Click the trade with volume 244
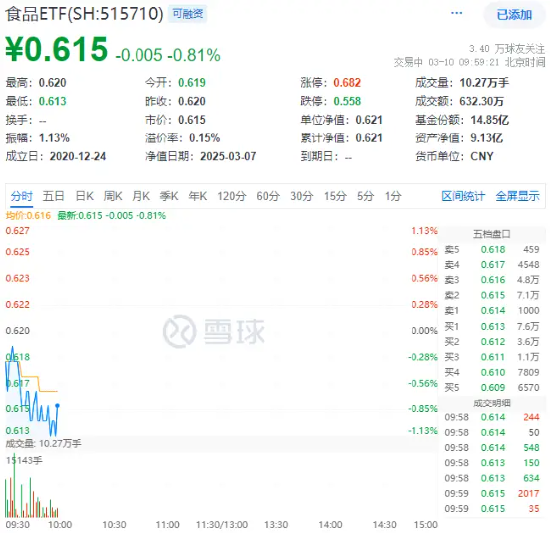Screen dimensions: 550x534 click(x=492, y=417)
